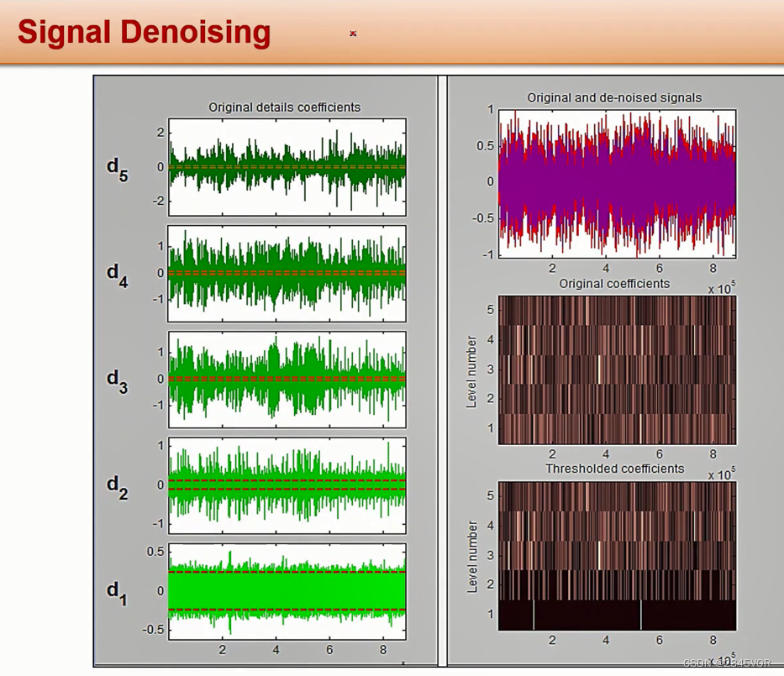Click "Level number" label beside Original coefficients
The image size is (784, 676).
click(x=471, y=372)
